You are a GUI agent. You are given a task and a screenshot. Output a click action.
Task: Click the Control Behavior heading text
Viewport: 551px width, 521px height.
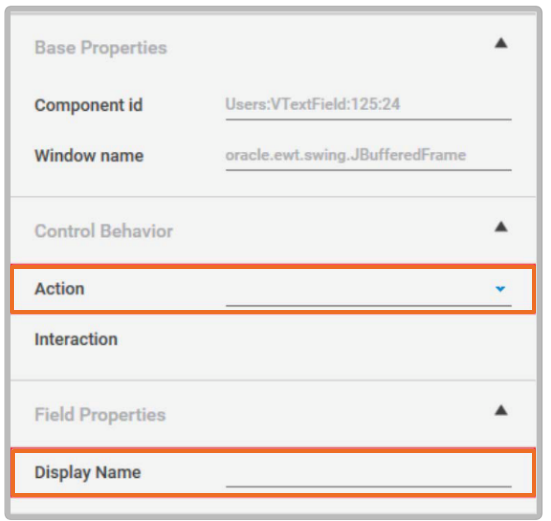(104, 231)
